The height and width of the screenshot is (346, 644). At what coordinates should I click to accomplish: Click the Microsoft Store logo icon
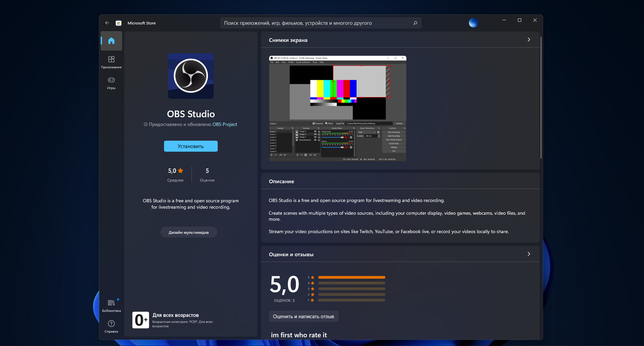(x=118, y=23)
